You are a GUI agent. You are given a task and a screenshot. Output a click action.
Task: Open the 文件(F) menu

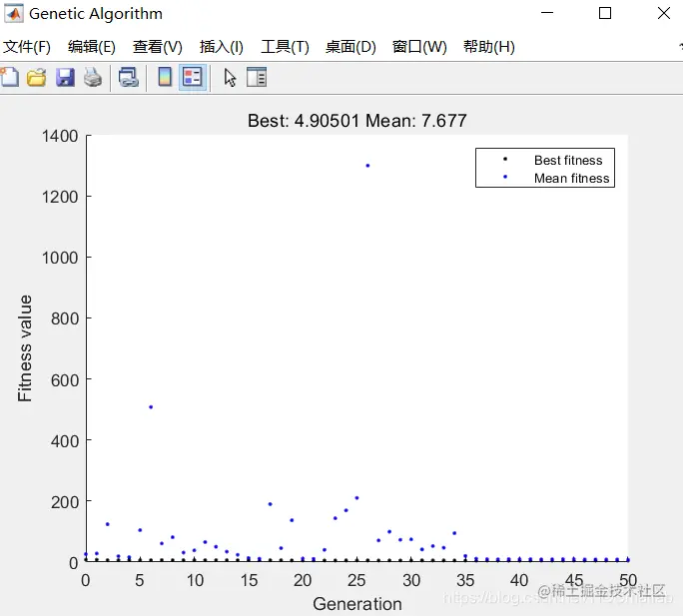(27, 47)
